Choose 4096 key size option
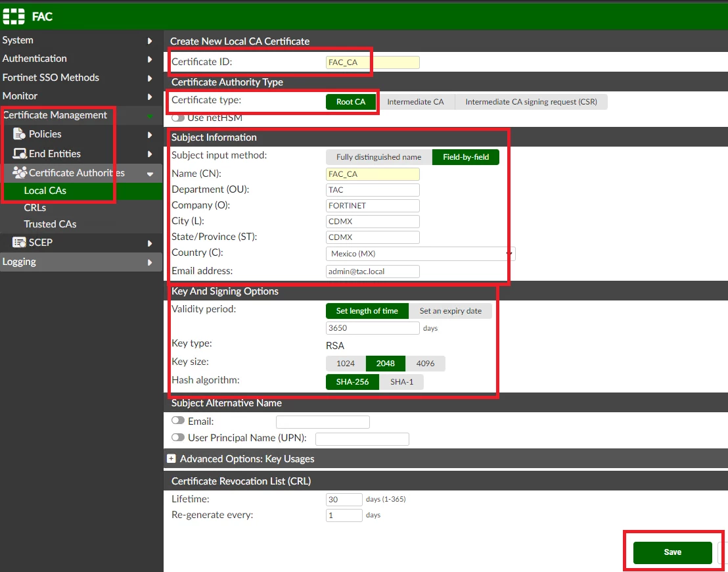 425,364
